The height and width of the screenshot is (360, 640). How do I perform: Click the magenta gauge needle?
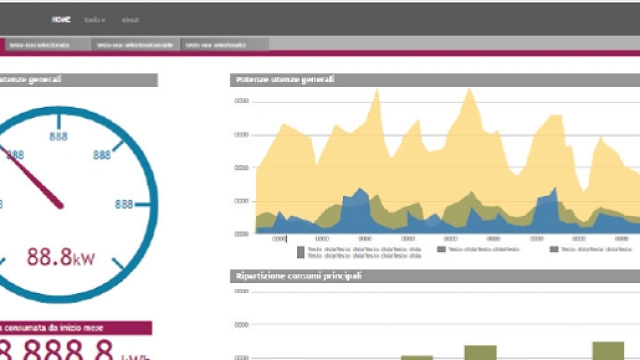pyautogui.click(x=33, y=178)
